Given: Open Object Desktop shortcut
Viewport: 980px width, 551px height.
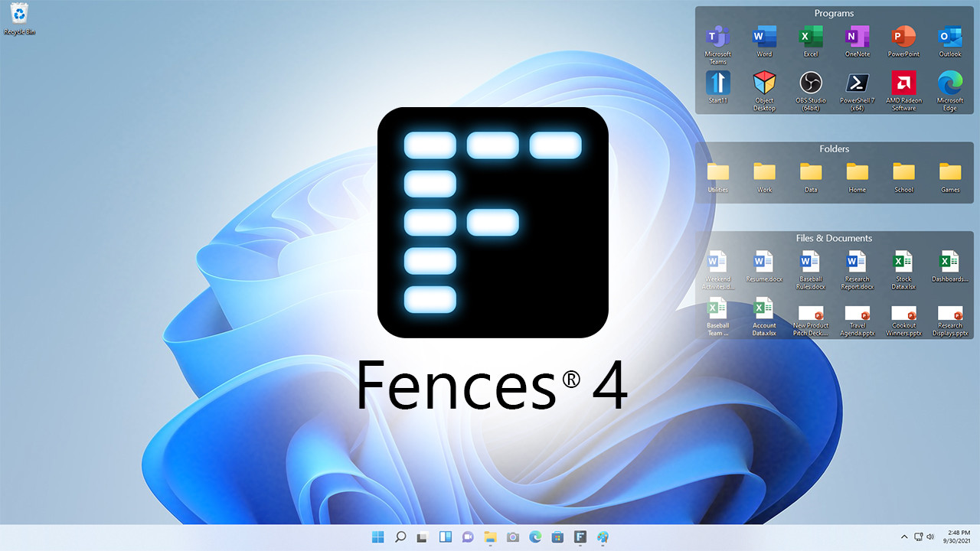Looking at the screenshot, I should (764, 83).
